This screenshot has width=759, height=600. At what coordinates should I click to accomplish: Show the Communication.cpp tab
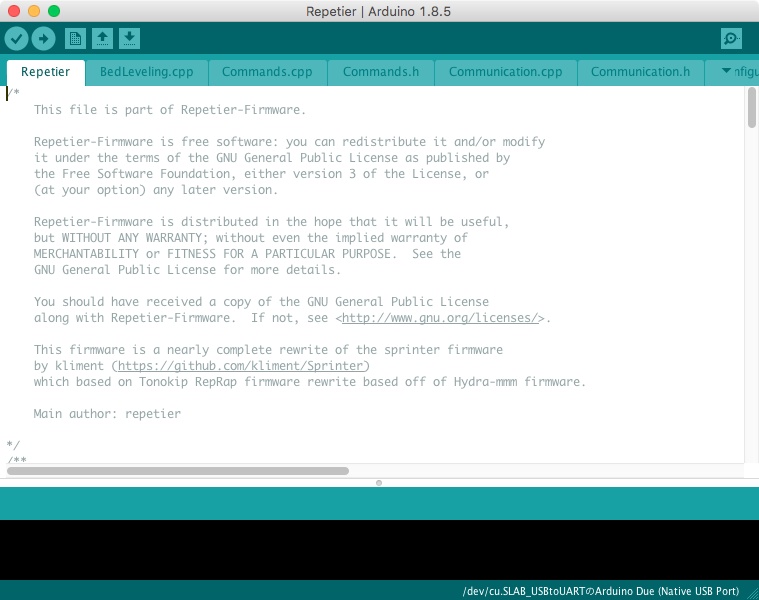[x=505, y=72]
